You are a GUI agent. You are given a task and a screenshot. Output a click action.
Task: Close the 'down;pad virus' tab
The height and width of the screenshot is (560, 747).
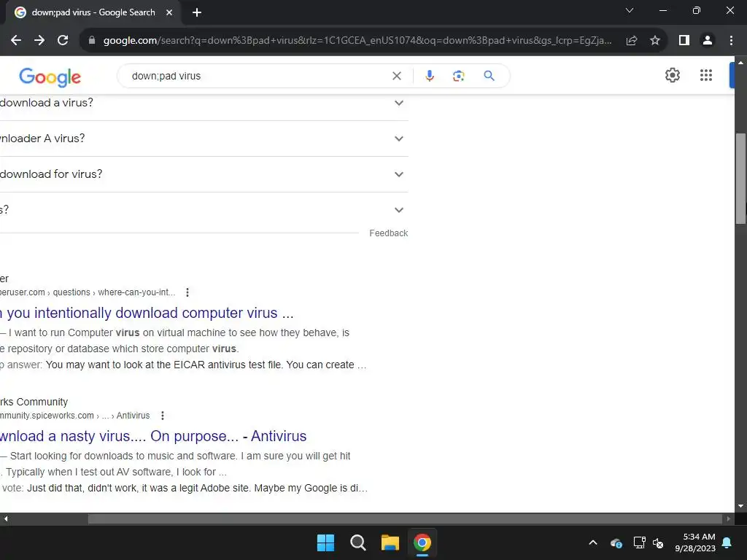pyautogui.click(x=169, y=12)
